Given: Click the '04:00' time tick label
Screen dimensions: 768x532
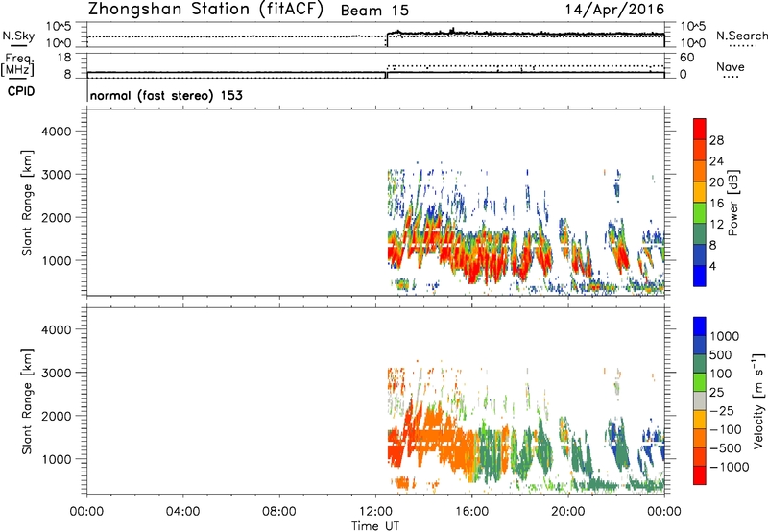Looking at the screenshot, I should click(x=182, y=512).
